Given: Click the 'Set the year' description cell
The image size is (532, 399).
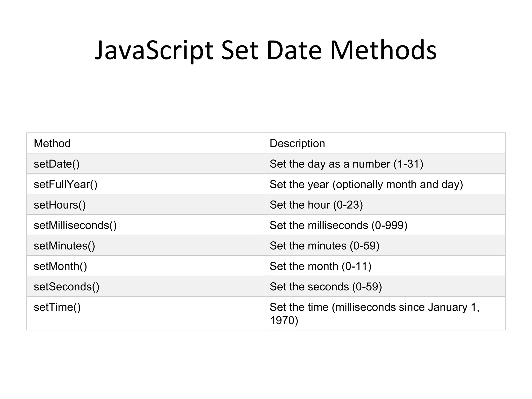Looking at the screenshot, I should tap(366, 184).
